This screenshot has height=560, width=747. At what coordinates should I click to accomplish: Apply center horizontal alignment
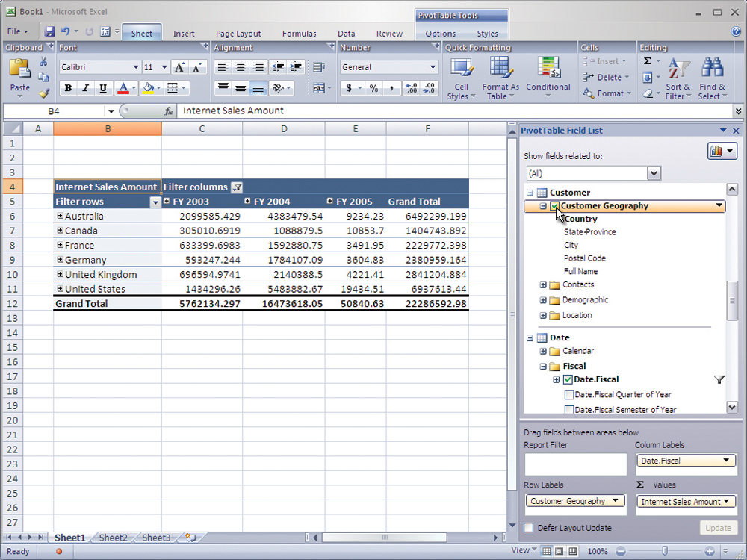241,67
